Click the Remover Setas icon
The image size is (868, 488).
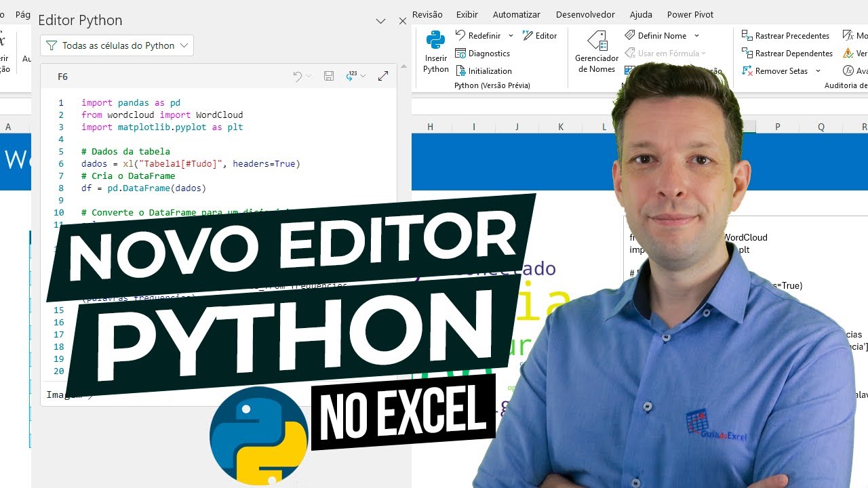(x=747, y=70)
